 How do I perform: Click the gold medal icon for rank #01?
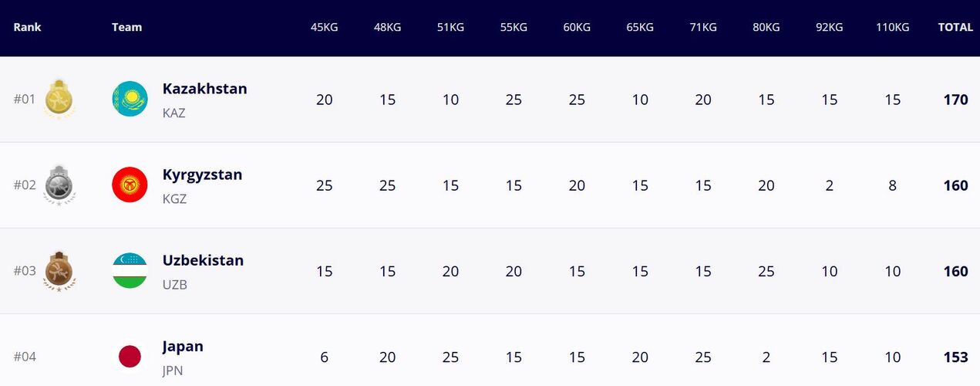pyautogui.click(x=59, y=100)
